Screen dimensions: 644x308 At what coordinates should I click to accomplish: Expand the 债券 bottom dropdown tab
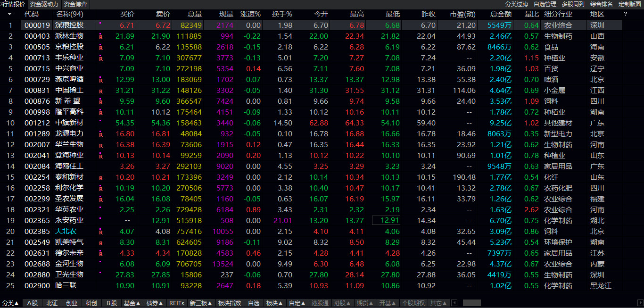click(x=155, y=303)
